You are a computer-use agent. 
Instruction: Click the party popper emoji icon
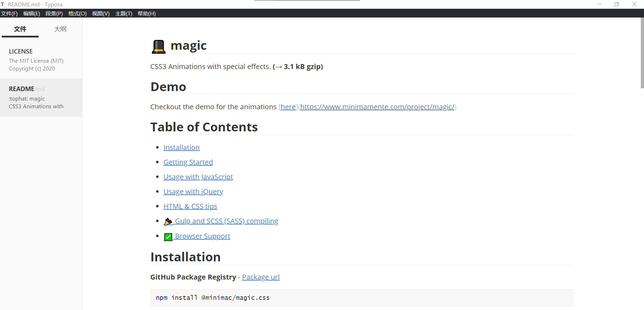pos(168,221)
